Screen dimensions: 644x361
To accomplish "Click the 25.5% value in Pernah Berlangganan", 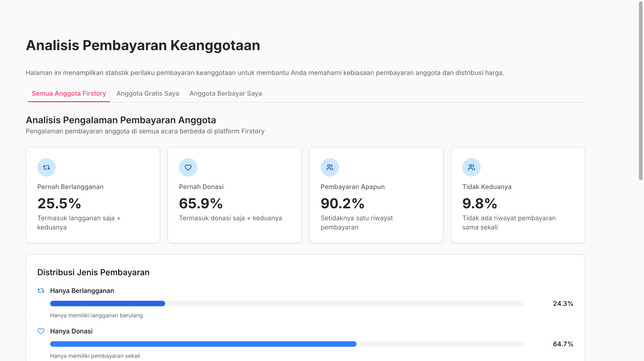I will click(x=59, y=203).
